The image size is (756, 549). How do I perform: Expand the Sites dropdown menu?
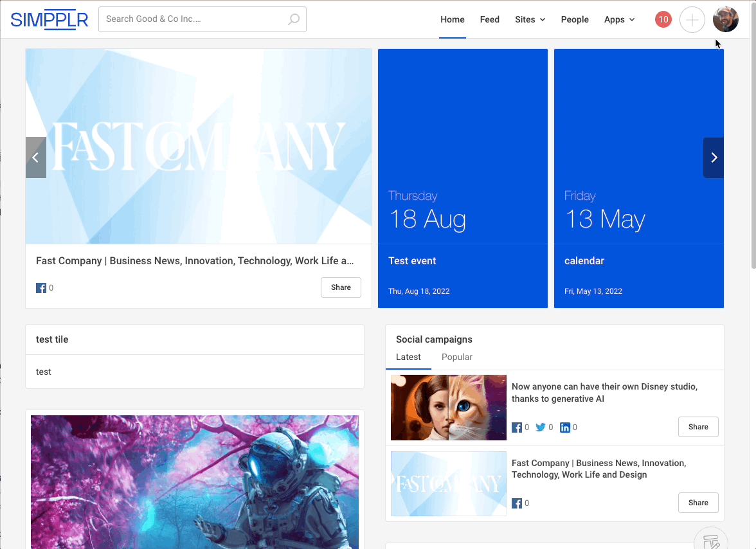[530, 19]
